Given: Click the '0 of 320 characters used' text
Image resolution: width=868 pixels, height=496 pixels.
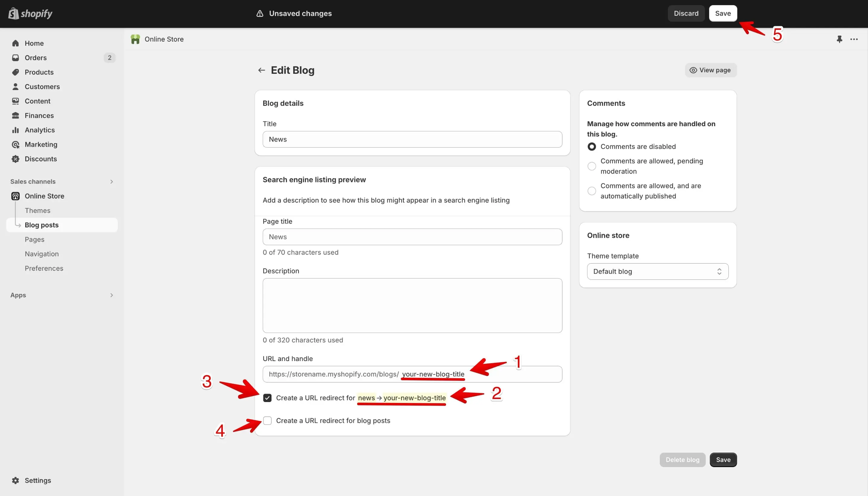Looking at the screenshot, I should 303,340.
